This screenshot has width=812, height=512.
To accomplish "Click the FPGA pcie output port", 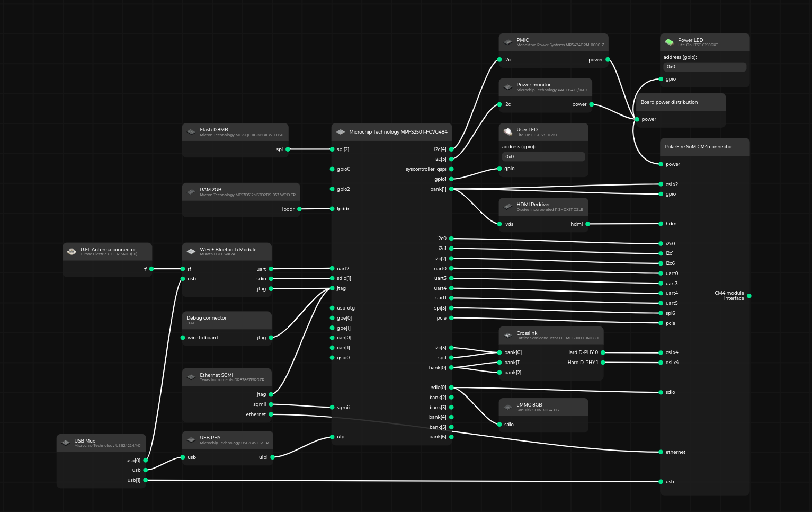I will tap(451, 318).
